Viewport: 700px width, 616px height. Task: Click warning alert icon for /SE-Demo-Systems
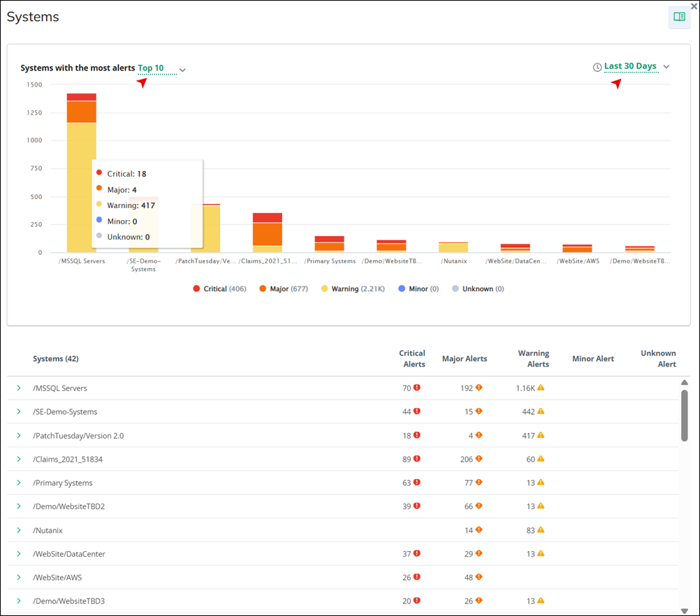(541, 412)
